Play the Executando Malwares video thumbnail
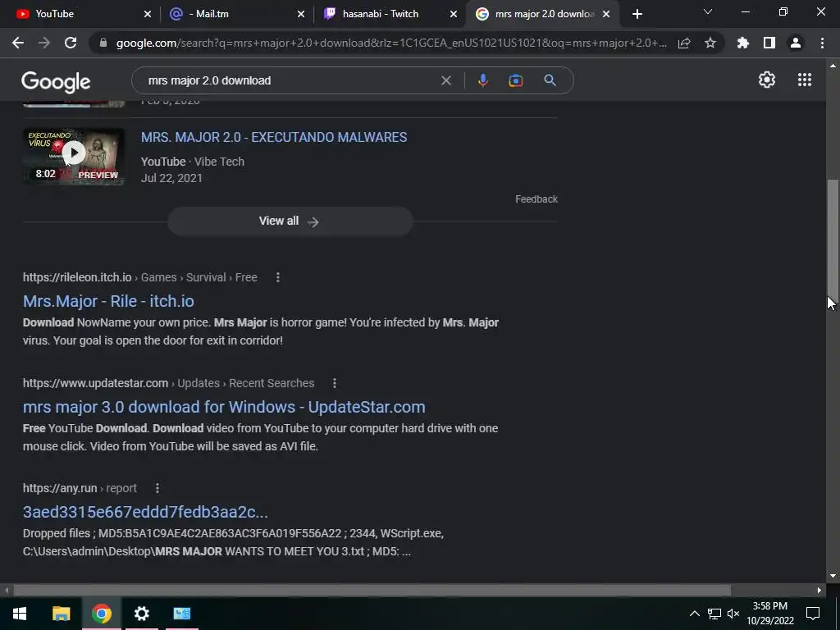 pos(74,157)
